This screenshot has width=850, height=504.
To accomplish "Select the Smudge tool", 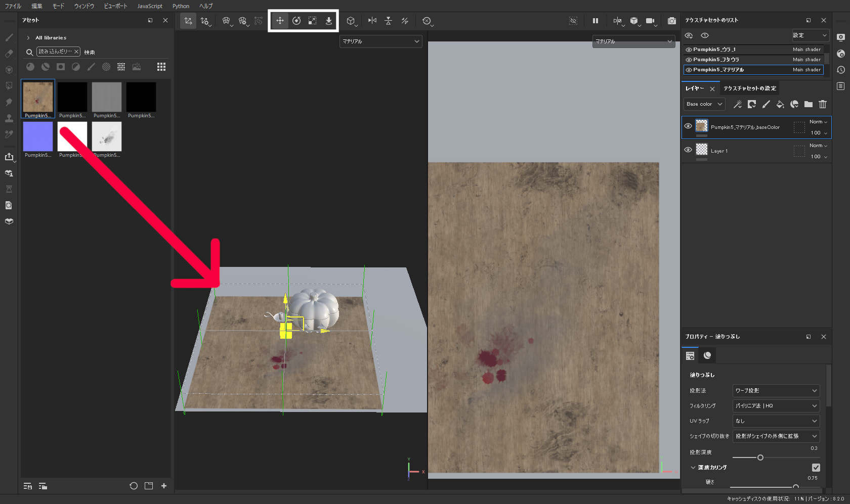I will 9,102.
